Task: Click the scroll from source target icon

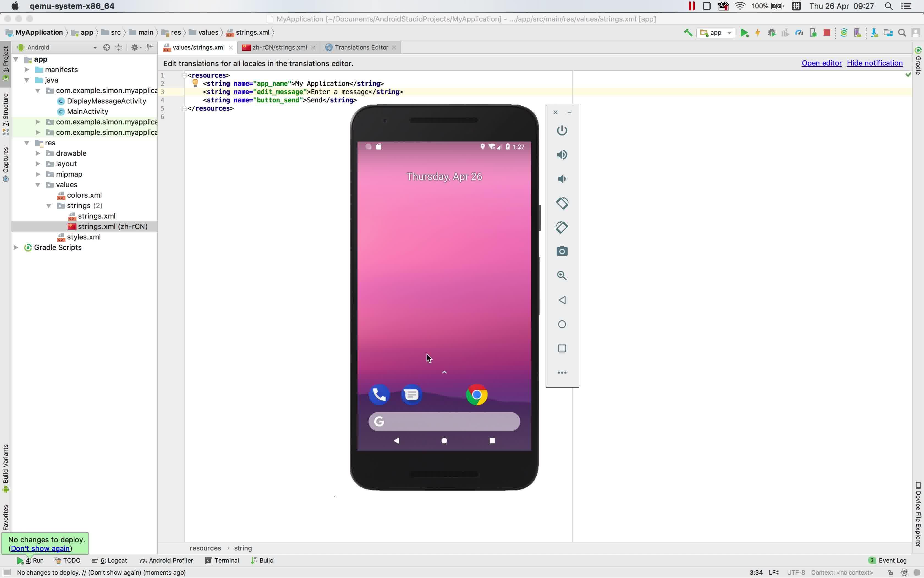Action: tap(106, 47)
